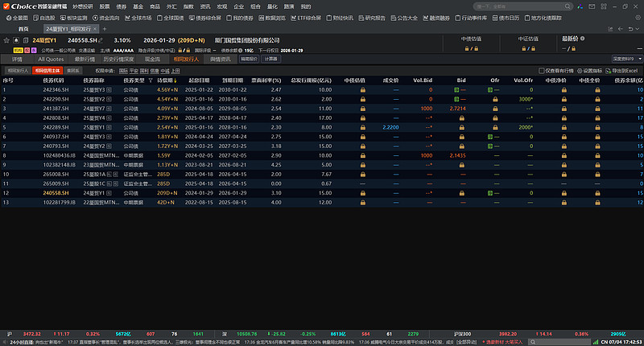Image resolution: width=644 pixels, height=346 pixels.
Task: Open 全球国债 global treasury view
Action: (171, 18)
